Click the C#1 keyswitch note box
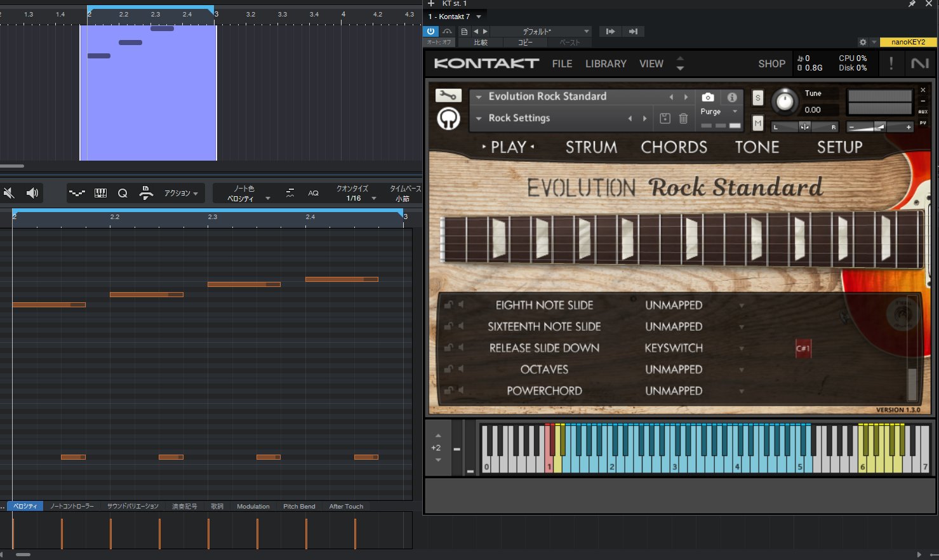Image resolution: width=939 pixels, height=560 pixels. (803, 349)
